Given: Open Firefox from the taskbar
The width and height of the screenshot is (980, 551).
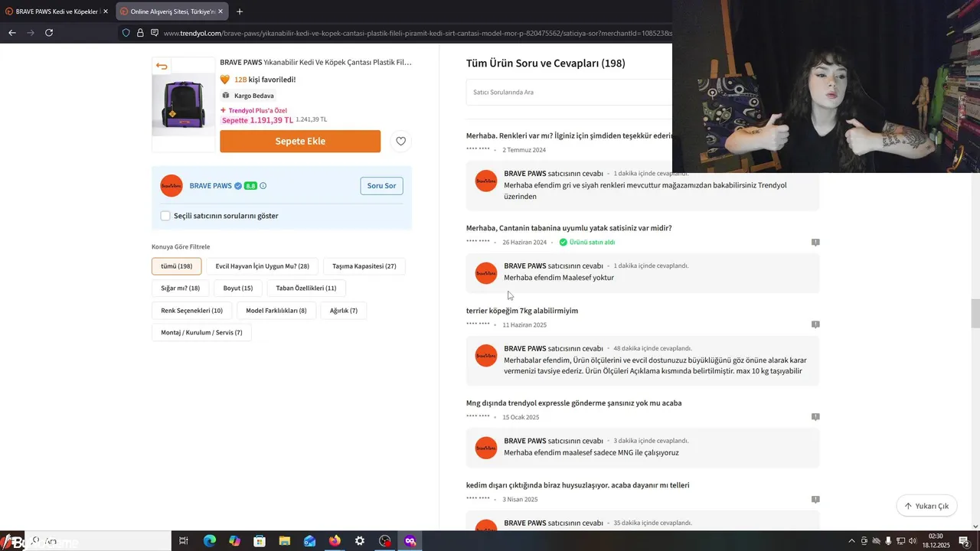Looking at the screenshot, I should 335,541.
